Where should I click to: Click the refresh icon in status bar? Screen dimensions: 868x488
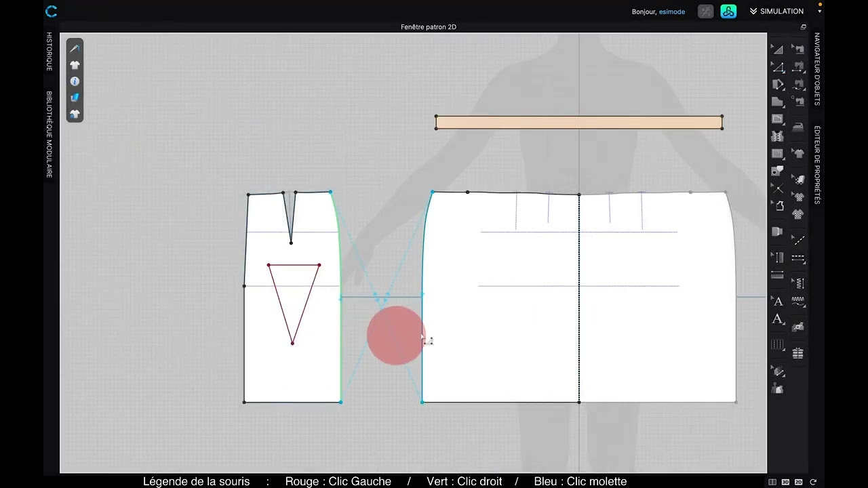point(812,482)
